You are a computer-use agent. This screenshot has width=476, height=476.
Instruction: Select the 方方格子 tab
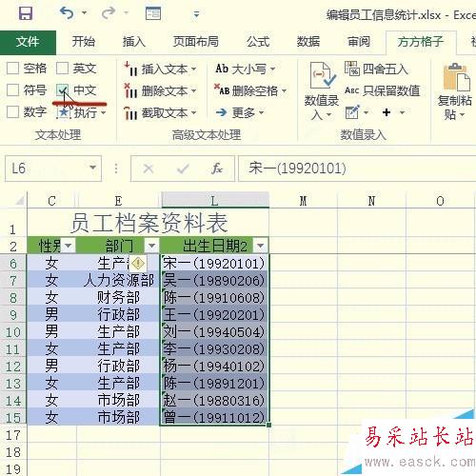(421, 42)
